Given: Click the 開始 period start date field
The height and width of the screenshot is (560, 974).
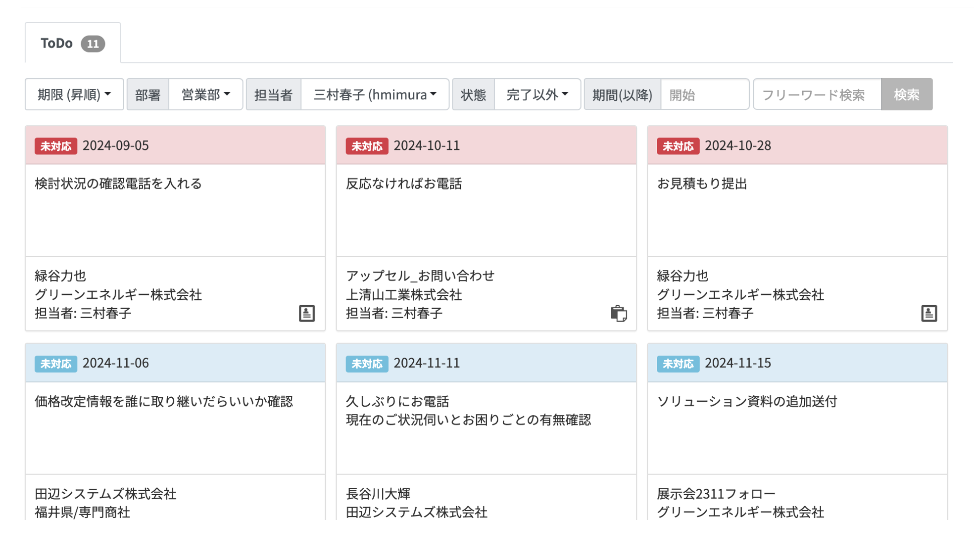Looking at the screenshot, I should click(704, 94).
